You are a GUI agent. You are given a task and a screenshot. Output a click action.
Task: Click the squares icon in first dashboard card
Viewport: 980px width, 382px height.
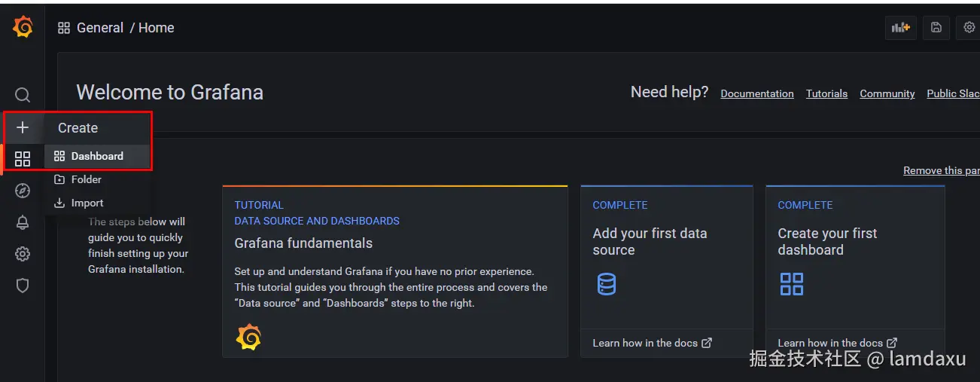(792, 284)
